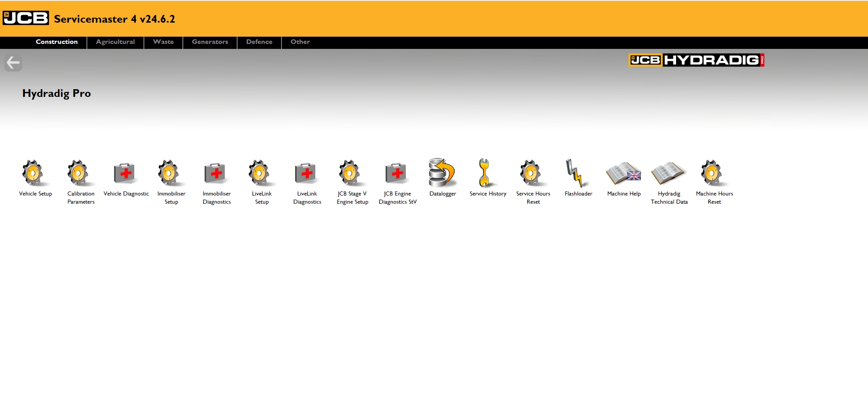
Task: Click the JCB logo in header
Action: click(x=26, y=18)
